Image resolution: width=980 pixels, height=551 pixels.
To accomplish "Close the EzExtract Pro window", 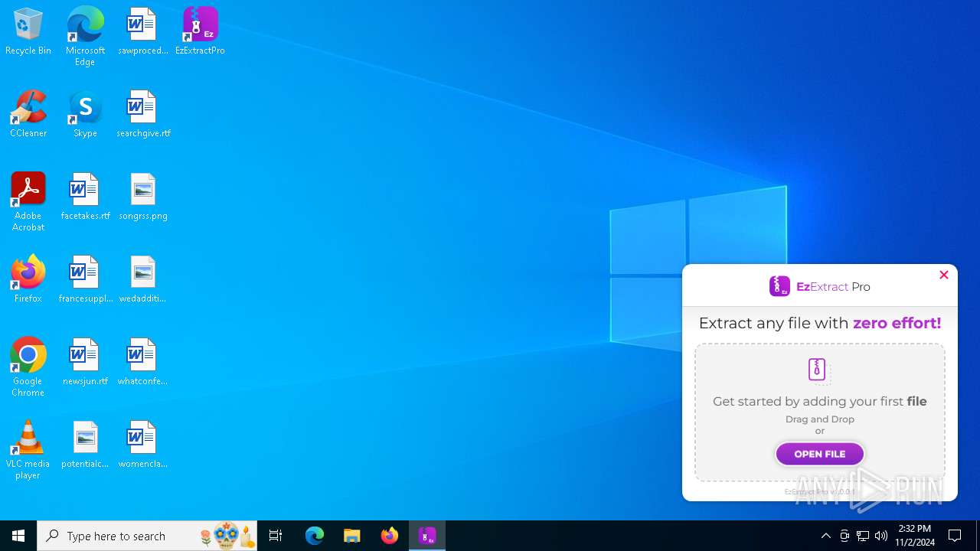I will click(944, 275).
